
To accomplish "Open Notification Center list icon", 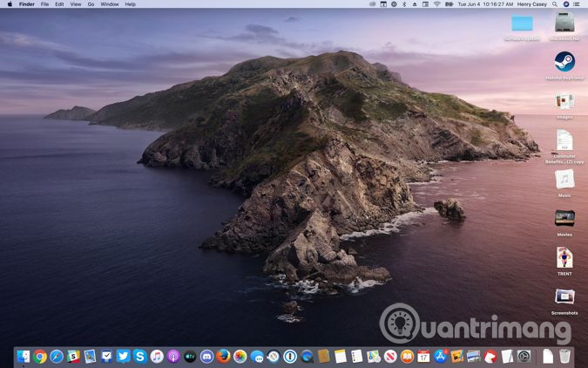I will 578,4.
